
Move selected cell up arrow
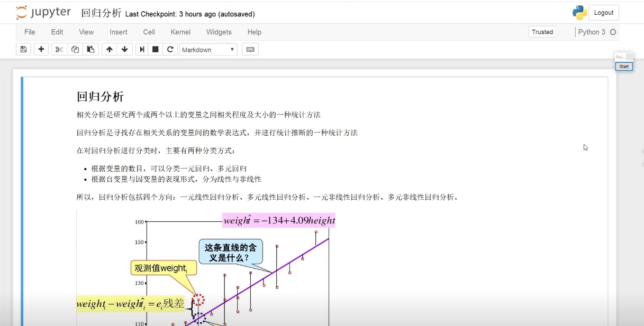coord(110,49)
